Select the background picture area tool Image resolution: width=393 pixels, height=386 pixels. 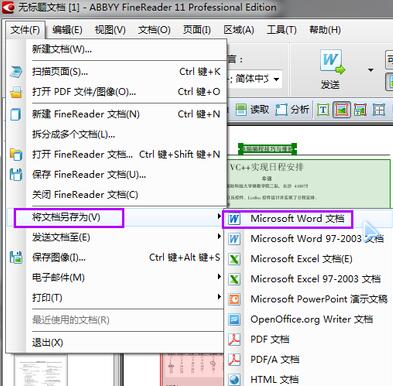(x=360, y=109)
